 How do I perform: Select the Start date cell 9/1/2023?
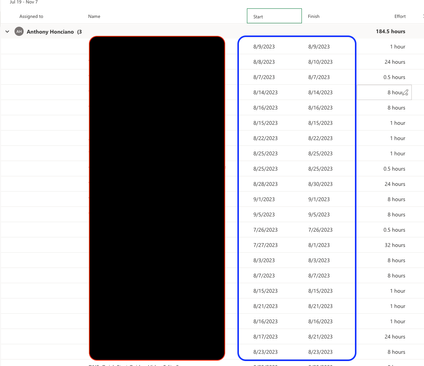coord(264,199)
